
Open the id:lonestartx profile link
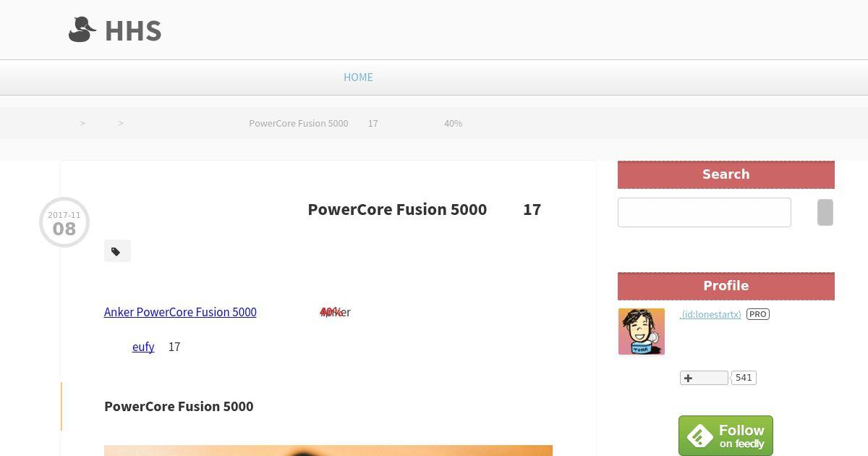tap(710, 314)
